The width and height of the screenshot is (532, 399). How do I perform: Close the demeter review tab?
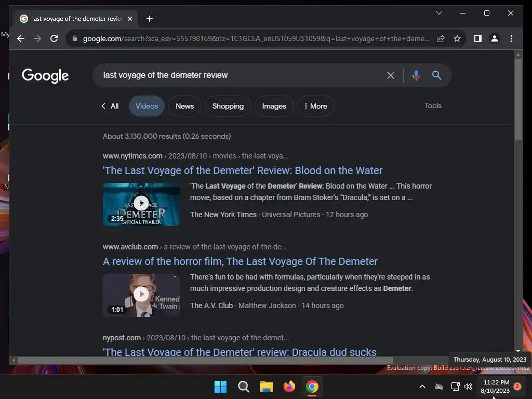[x=129, y=19]
